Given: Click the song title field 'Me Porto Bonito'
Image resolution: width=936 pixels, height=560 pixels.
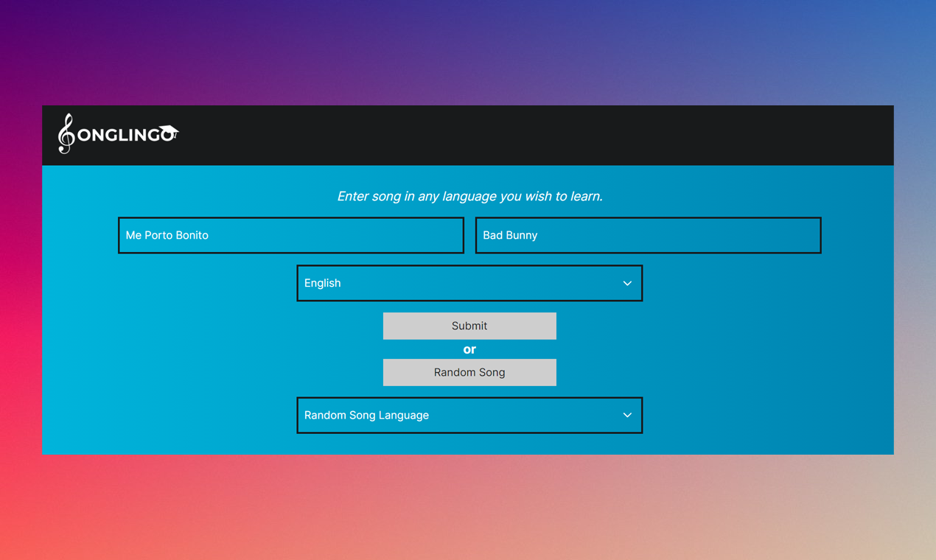Looking at the screenshot, I should pyautogui.click(x=291, y=235).
